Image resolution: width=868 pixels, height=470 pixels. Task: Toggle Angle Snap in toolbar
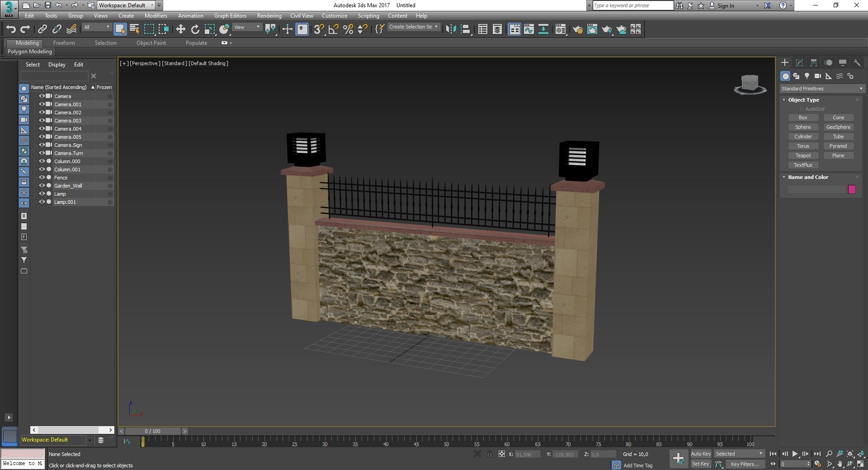point(334,29)
